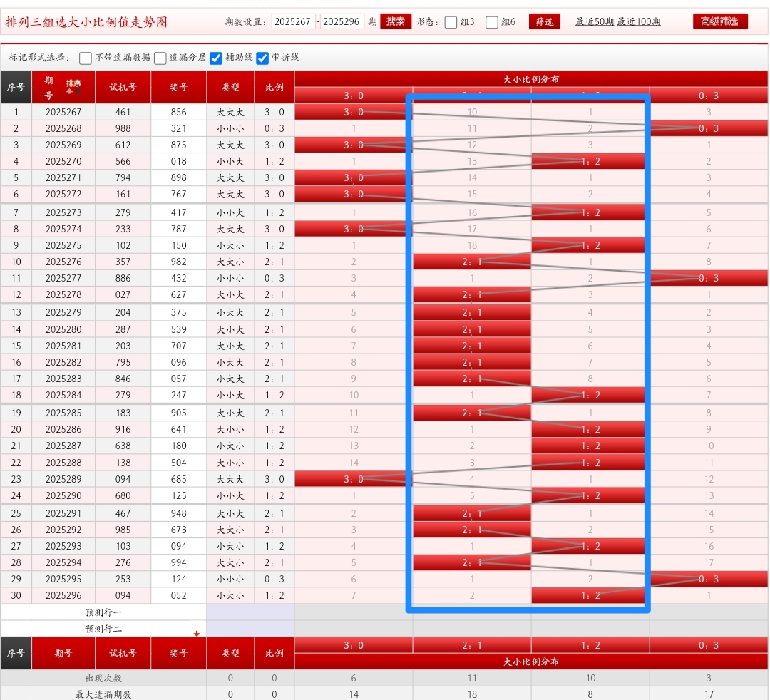
Task: Click the 3:0 marker in row 2025267
Action: (x=353, y=112)
